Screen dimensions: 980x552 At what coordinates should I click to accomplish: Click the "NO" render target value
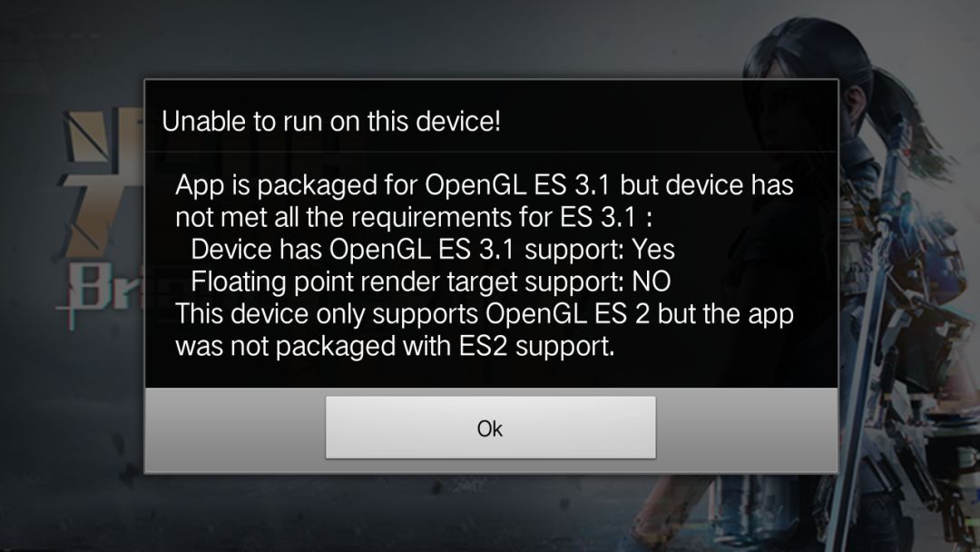pos(652,281)
